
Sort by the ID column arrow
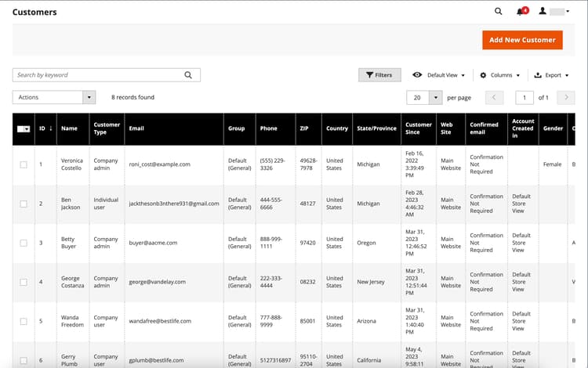(x=51, y=128)
